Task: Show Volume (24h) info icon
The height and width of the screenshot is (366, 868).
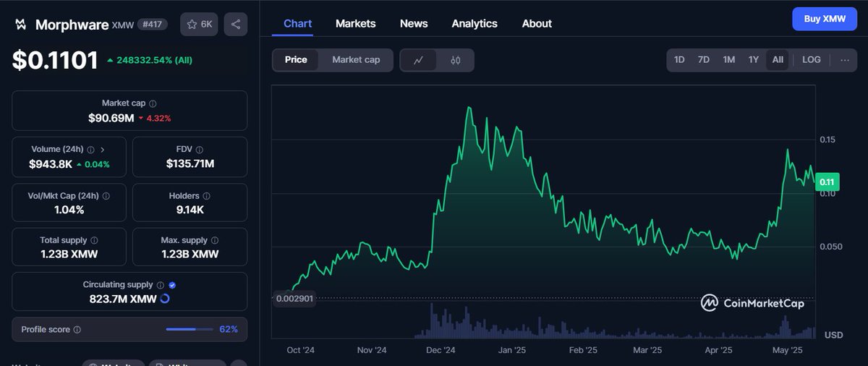Action: [x=91, y=150]
